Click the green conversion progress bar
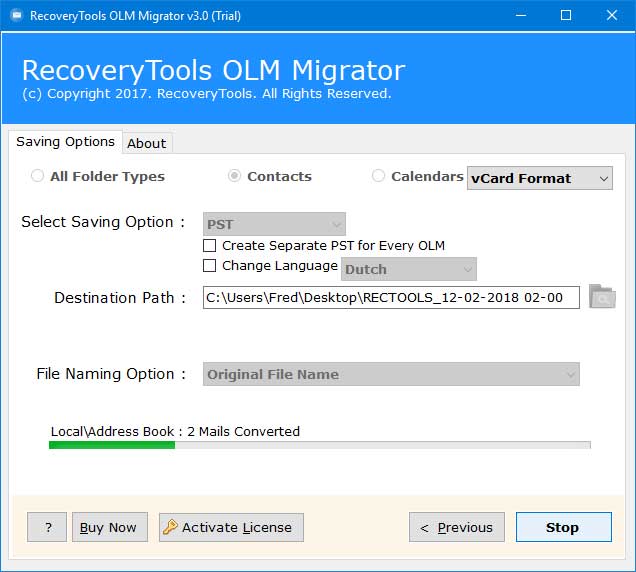 [320, 445]
